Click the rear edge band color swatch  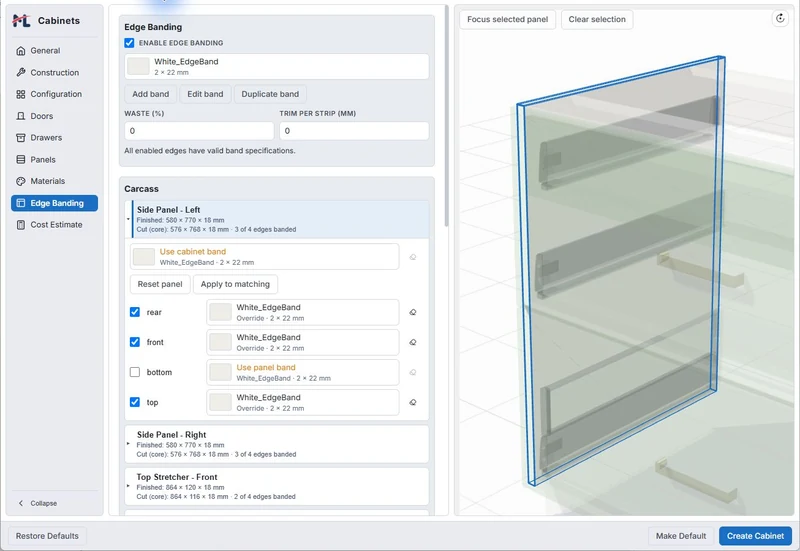tap(220, 312)
